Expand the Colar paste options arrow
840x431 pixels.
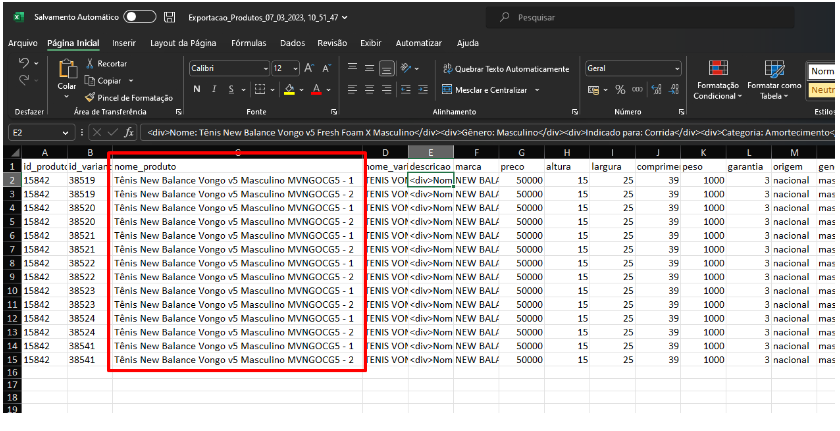(67, 97)
